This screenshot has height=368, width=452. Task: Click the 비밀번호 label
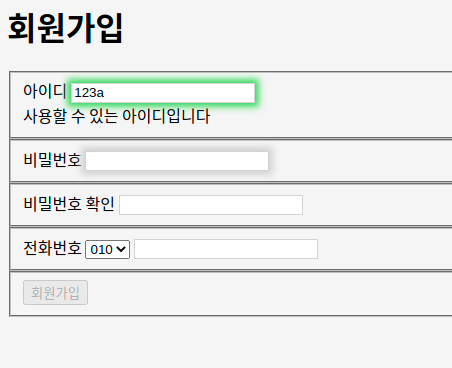click(x=52, y=160)
